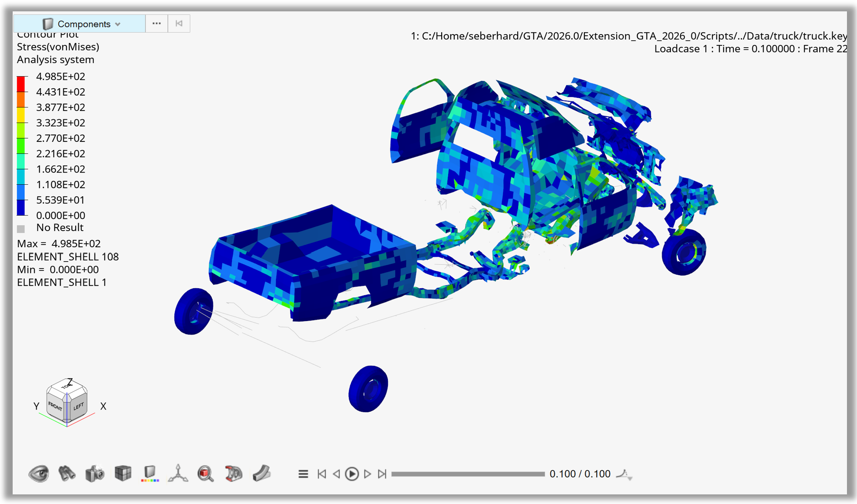Enable the rewind-to-start control beside Components
Viewport: 857px width, 504px height.
179,23
